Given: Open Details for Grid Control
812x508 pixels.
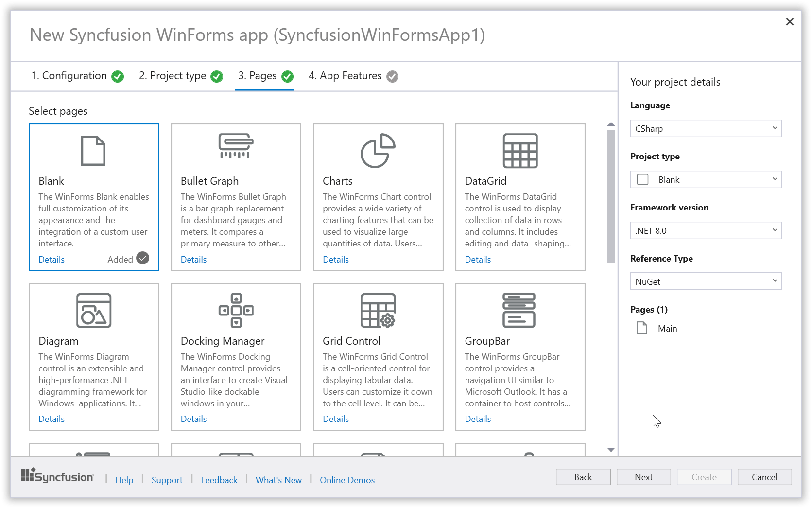Looking at the screenshot, I should coord(336,419).
